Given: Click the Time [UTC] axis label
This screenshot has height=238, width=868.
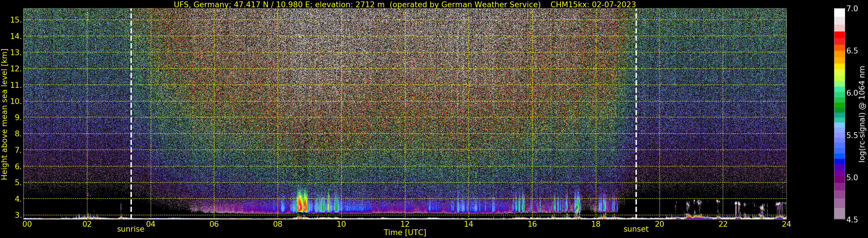Looking at the screenshot, I should tap(405, 232).
